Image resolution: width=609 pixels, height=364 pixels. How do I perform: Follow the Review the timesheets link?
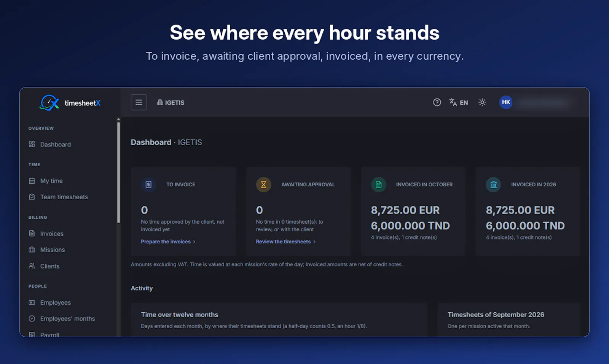pos(286,242)
